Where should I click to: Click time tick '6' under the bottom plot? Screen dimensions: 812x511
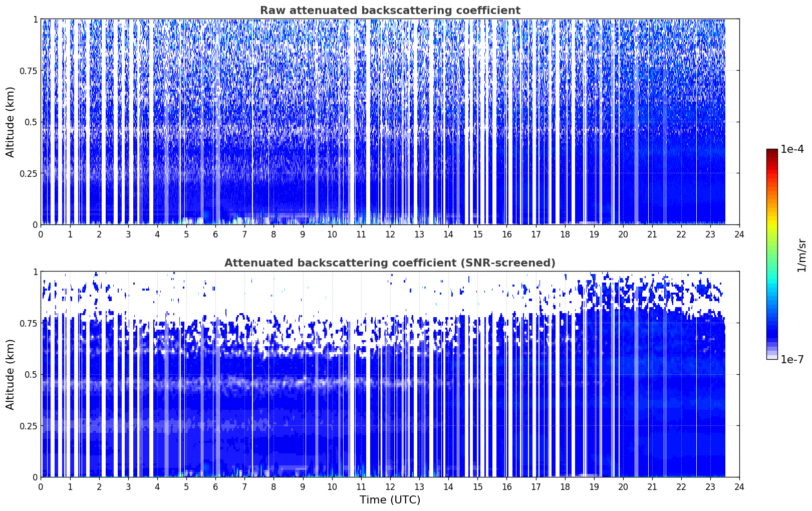point(215,486)
